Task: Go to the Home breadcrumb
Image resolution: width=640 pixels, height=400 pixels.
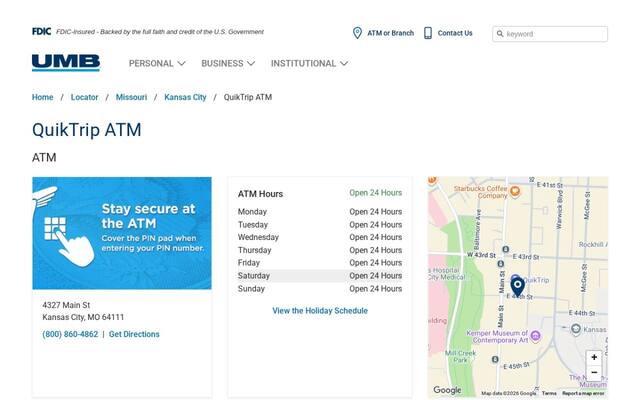Action: [x=42, y=97]
